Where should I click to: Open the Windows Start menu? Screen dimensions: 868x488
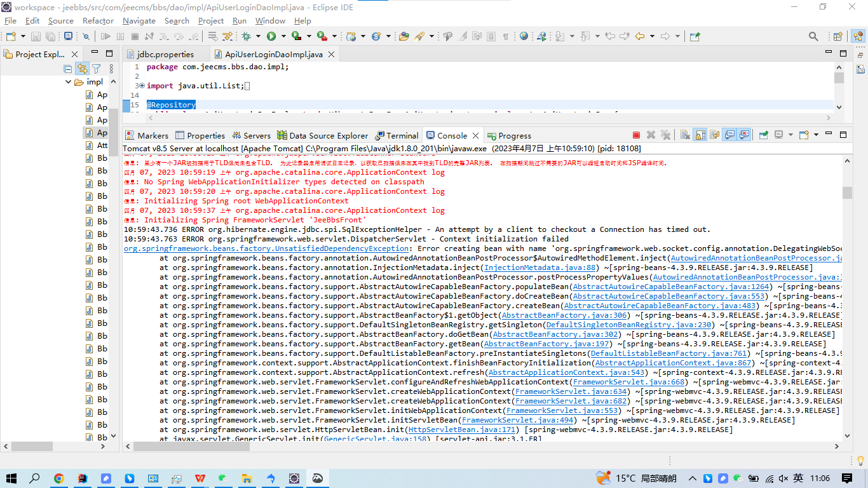pos(11,478)
